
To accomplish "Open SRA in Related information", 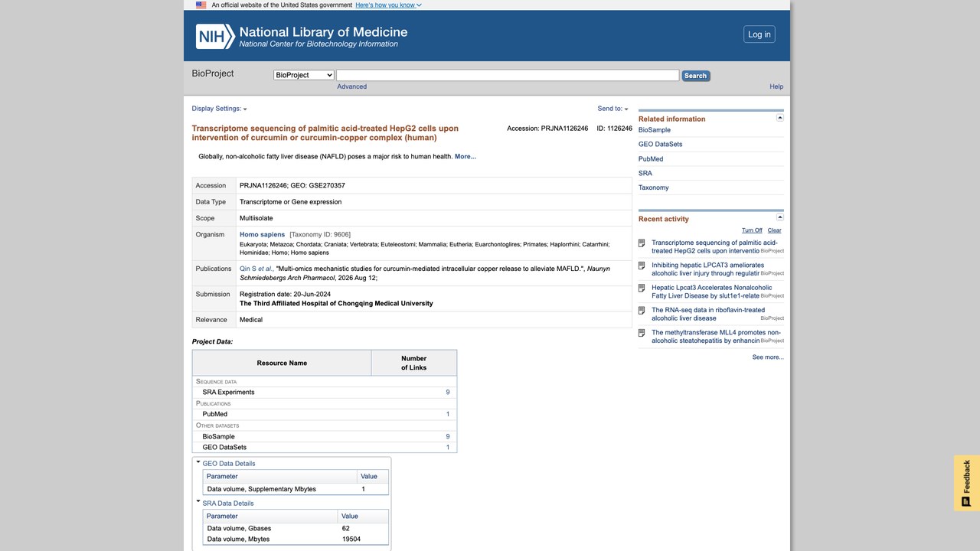I will pyautogui.click(x=645, y=174).
